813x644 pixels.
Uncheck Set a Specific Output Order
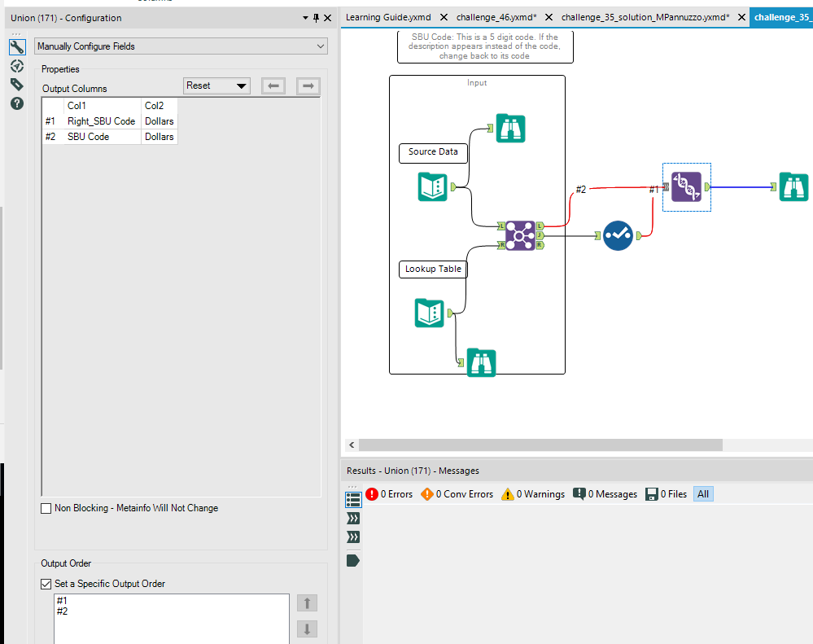click(46, 584)
